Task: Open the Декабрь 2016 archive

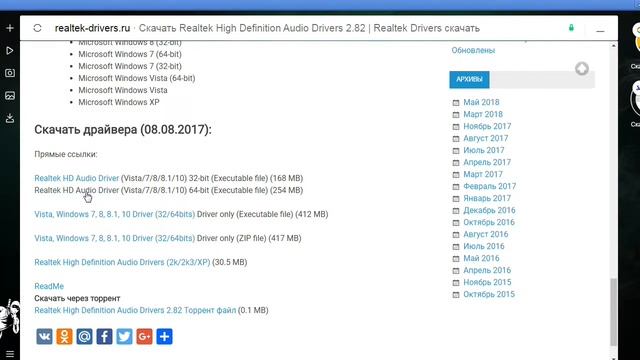Action: pyautogui.click(x=489, y=210)
